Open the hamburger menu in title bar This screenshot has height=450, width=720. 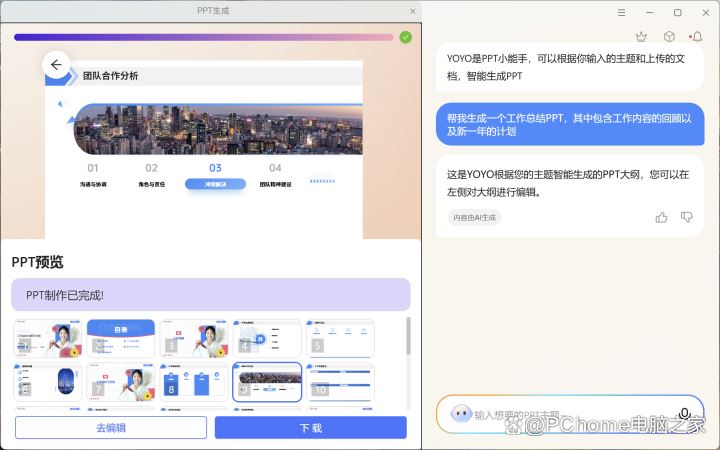click(x=621, y=12)
